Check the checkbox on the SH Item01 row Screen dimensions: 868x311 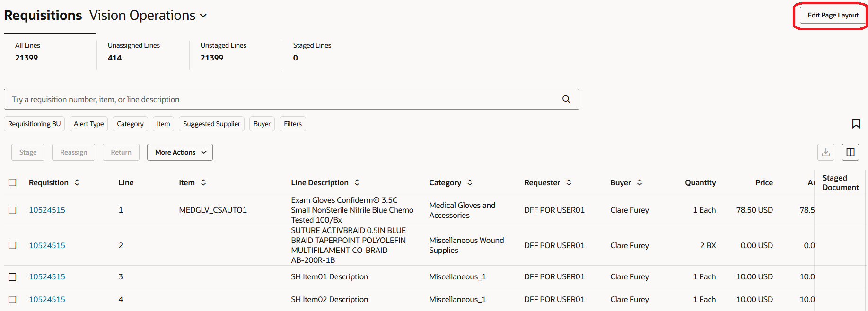pos(12,276)
